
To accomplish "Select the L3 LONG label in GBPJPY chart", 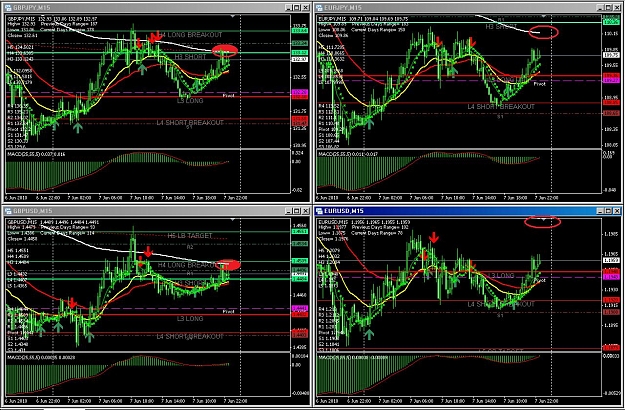I will click(190, 101).
